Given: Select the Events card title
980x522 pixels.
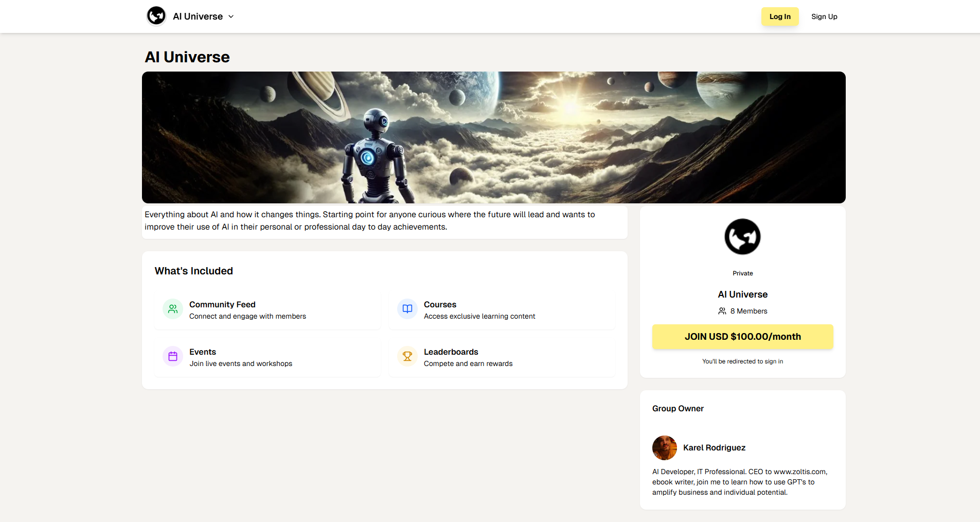Looking at the screenshot, I should [203, 352].
